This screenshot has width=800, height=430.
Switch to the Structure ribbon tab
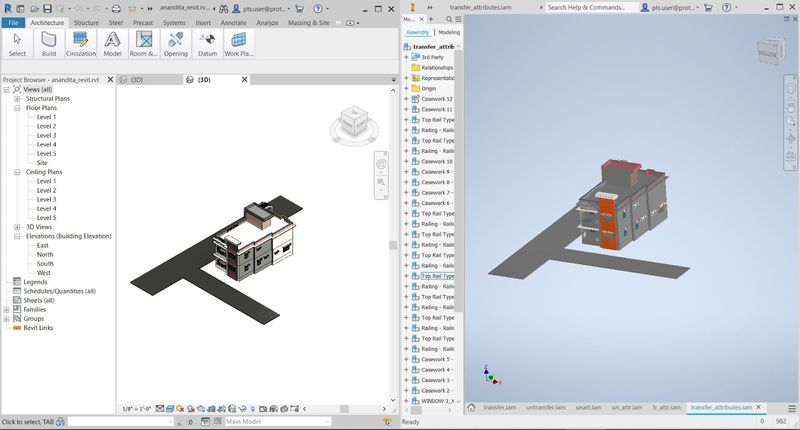coord(86,23)
